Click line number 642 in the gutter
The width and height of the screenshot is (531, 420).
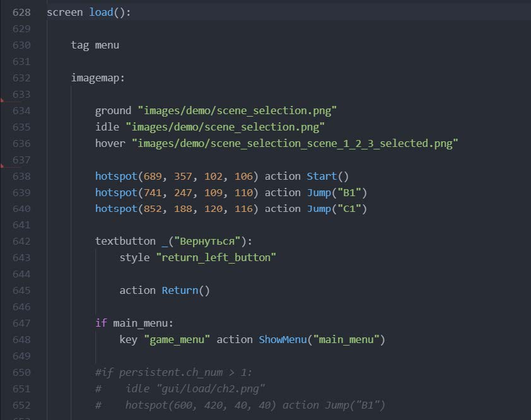[x=21, y=242]
